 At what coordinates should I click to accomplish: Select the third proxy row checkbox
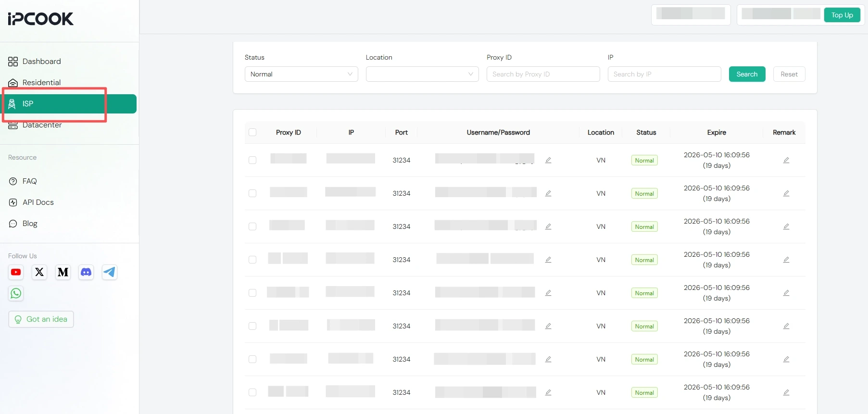pyautogui.click(x=252, y=226)
